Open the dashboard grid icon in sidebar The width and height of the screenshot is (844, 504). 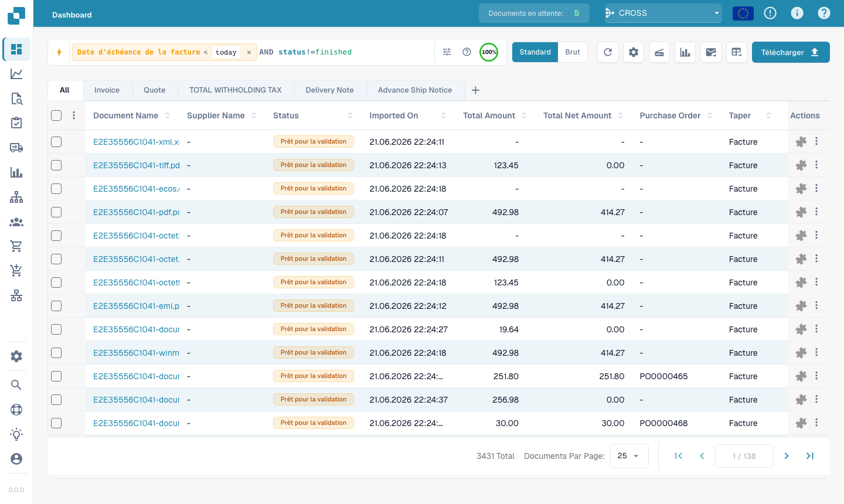(16, 49)
